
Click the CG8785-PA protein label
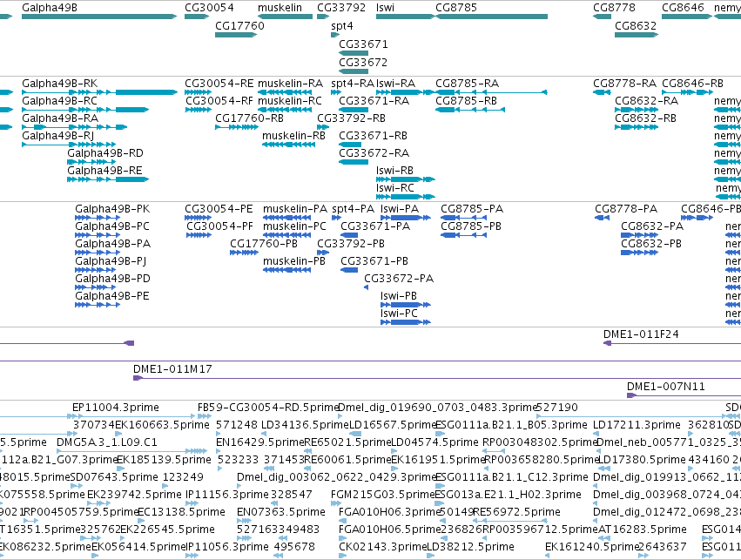[x=472, y=209]
